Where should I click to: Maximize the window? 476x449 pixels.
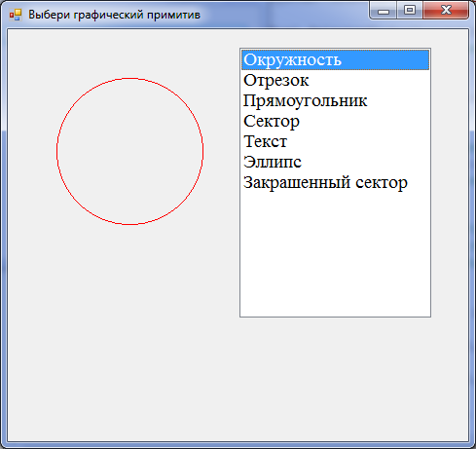(x=410, y=11)
